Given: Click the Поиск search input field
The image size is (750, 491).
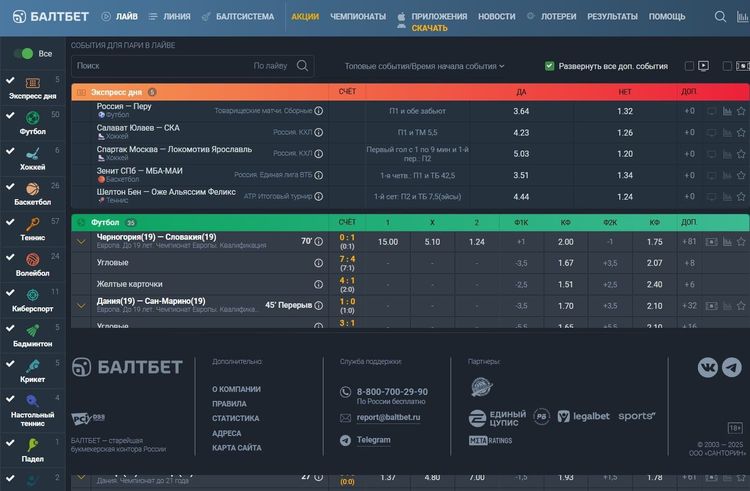Looking at the screenshot, I should click(160, 66).
